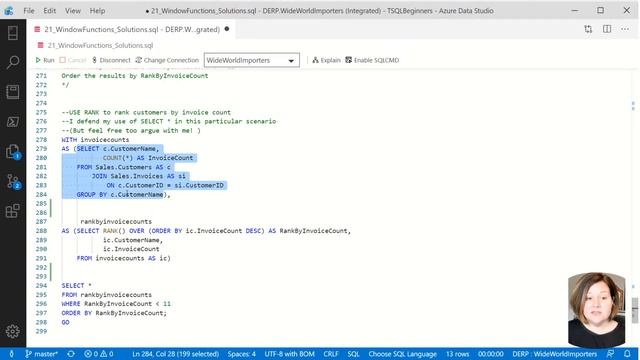640x360 pixels.
Task: Click Change Connection in query toolbar
Action: pyautogui.click(x=167, y=60)
